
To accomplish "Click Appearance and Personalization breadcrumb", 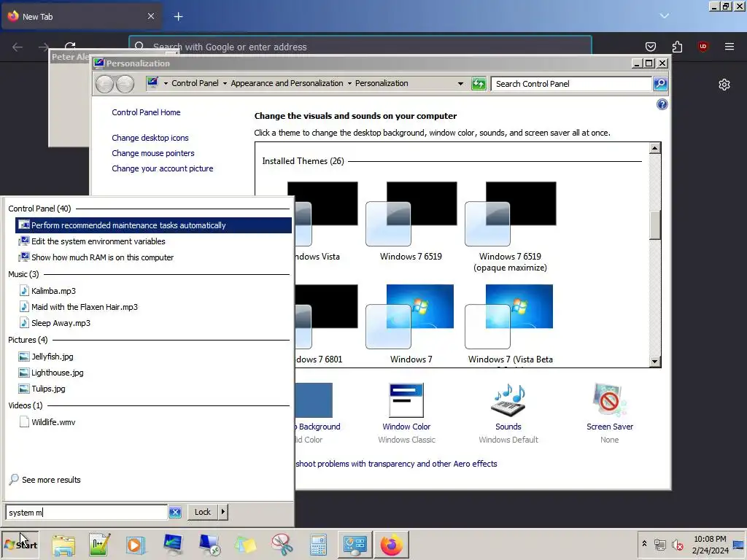I will coord(287,83).
